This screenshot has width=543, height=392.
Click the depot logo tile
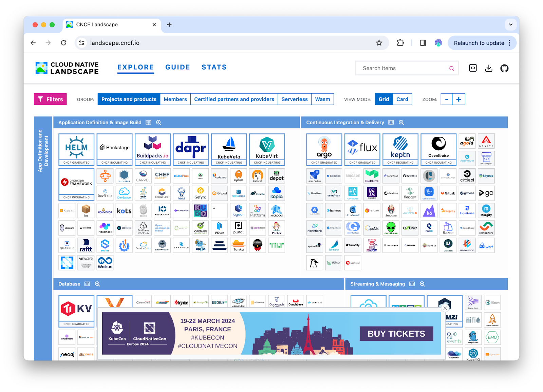click(277, 175)
